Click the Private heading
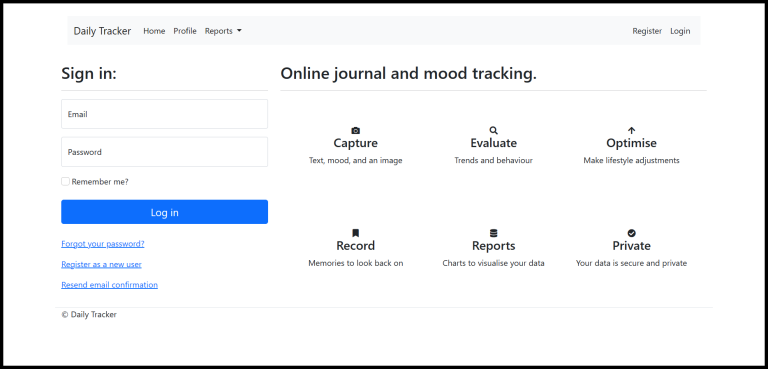 click(631, 246)
